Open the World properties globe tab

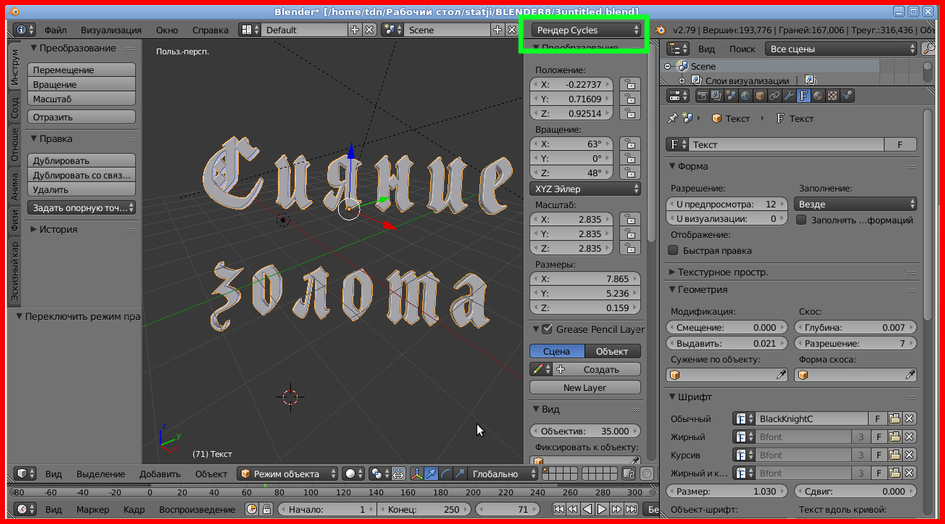(746, 96)
